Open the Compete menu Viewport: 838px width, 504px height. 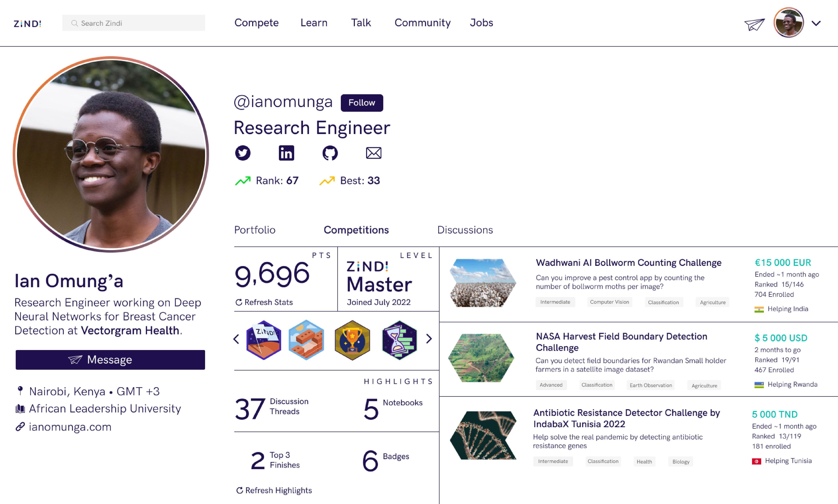coord(256,23)
